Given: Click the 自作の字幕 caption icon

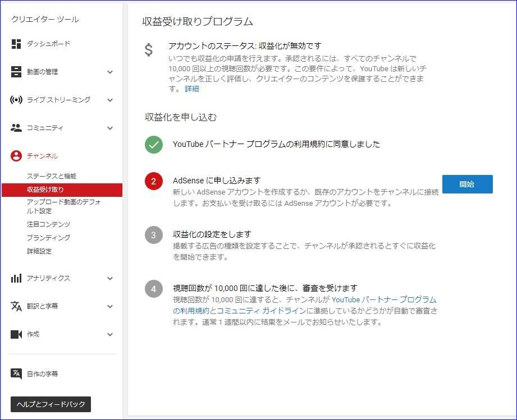Looking at the screenshot, I should click(16, 374).
